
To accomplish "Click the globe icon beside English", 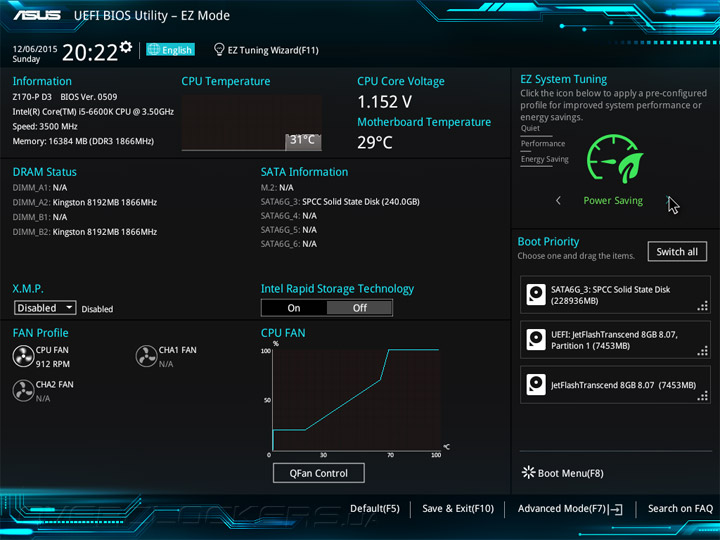I will click(154, 50).
